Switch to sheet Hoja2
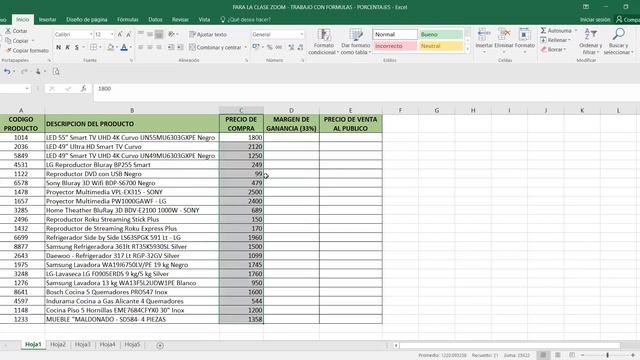The height and width of the screenshot is (360, 640). click(58, 345)
